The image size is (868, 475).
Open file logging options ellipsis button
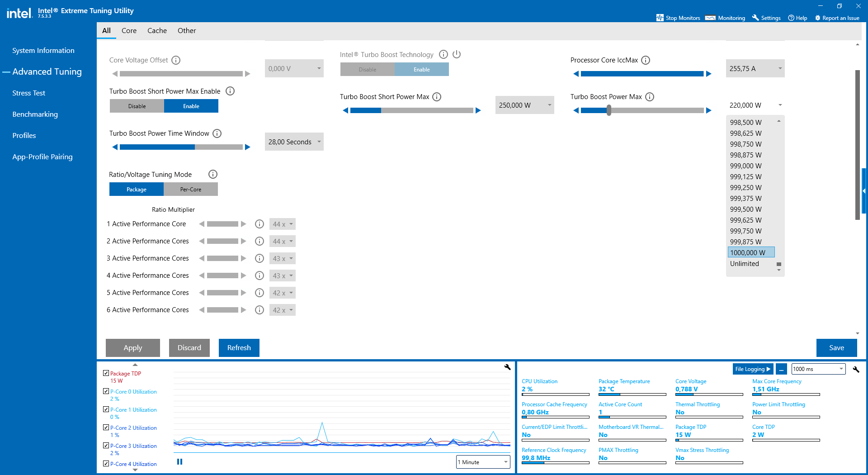(781, 369)
